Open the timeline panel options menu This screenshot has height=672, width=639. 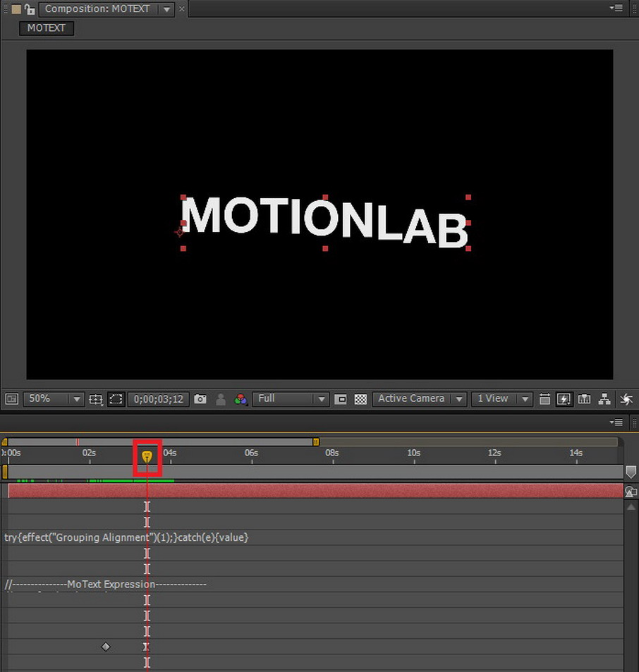point(616,422)
